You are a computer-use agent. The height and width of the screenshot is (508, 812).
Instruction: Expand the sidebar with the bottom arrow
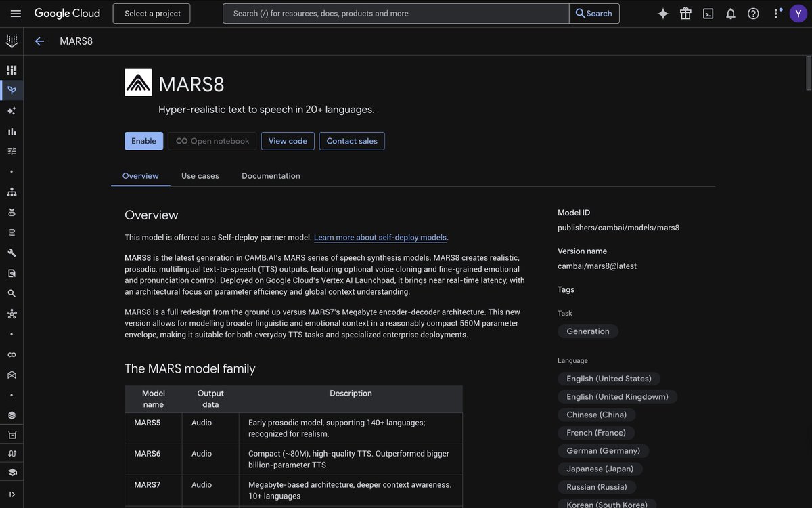[x=12, y=494]
